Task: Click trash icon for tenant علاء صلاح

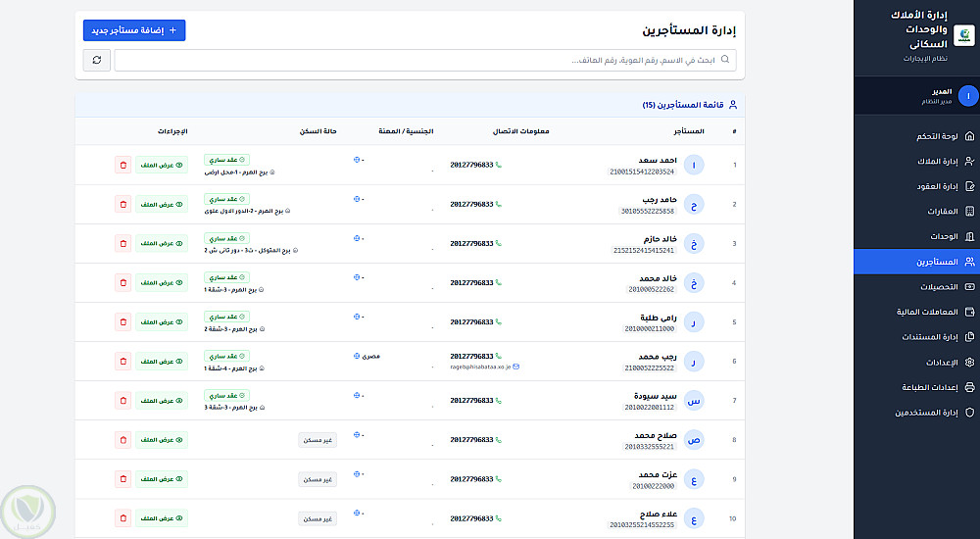Action: tap(122, 517)
